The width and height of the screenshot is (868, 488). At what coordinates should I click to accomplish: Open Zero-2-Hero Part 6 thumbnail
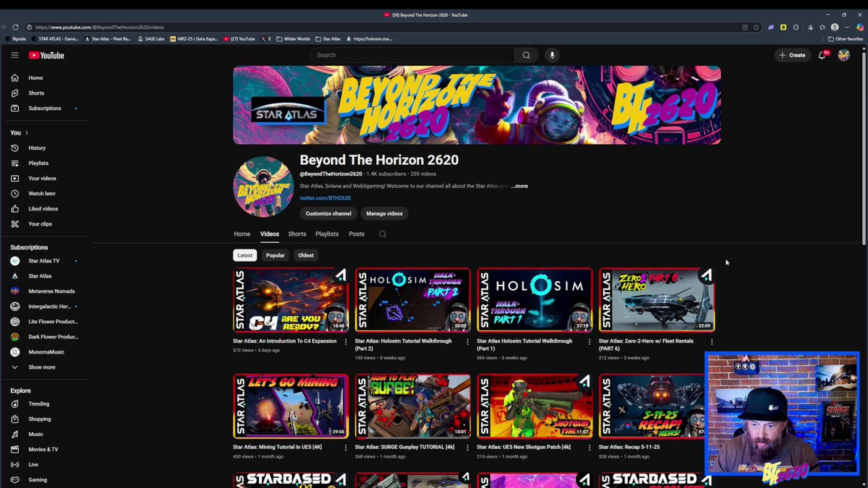(x=657, y=300)
